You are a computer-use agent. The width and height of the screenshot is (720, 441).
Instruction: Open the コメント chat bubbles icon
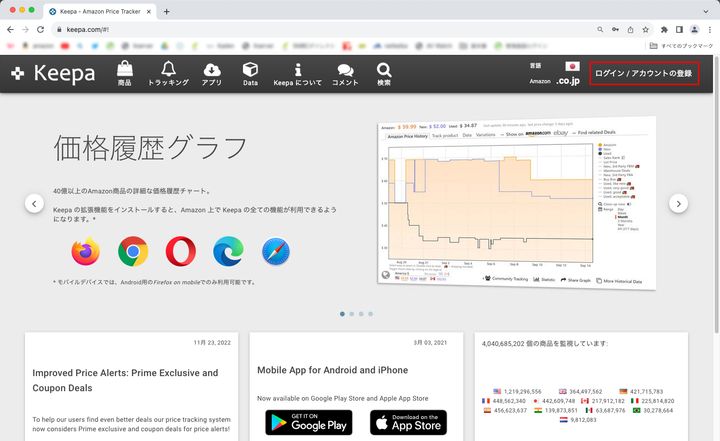click(345, 71)
